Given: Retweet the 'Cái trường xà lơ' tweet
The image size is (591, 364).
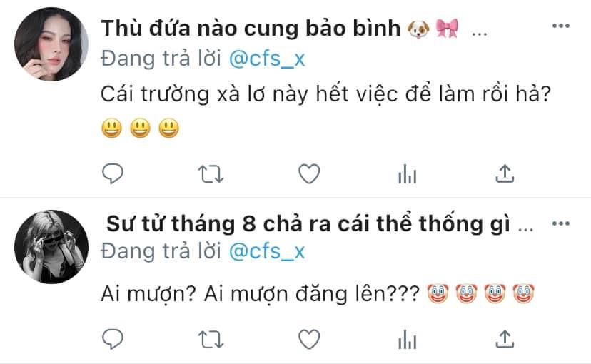Looking at the screenshot, I should [211, 174].
